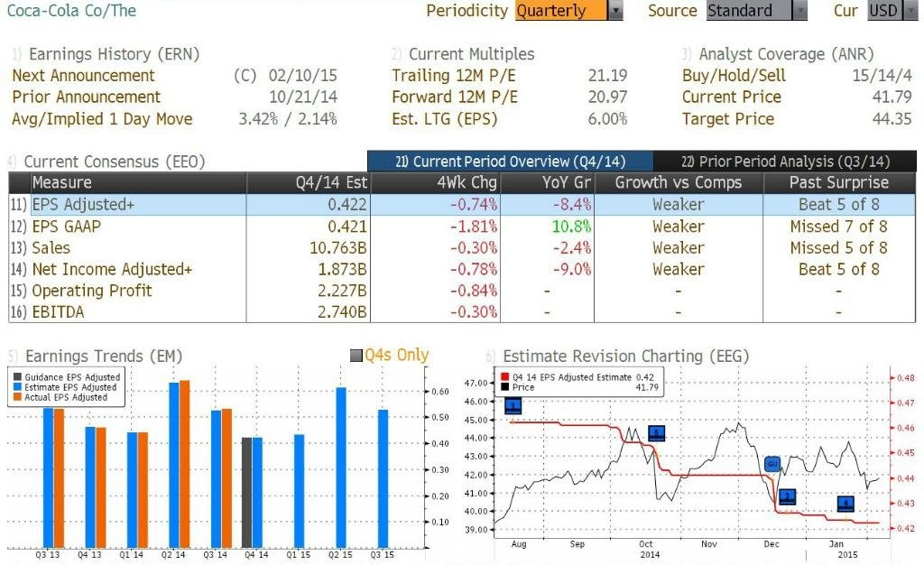Click the blue Estimate EPS Adjusted legend swatch

pyautogui.click(x=17, y=387)
